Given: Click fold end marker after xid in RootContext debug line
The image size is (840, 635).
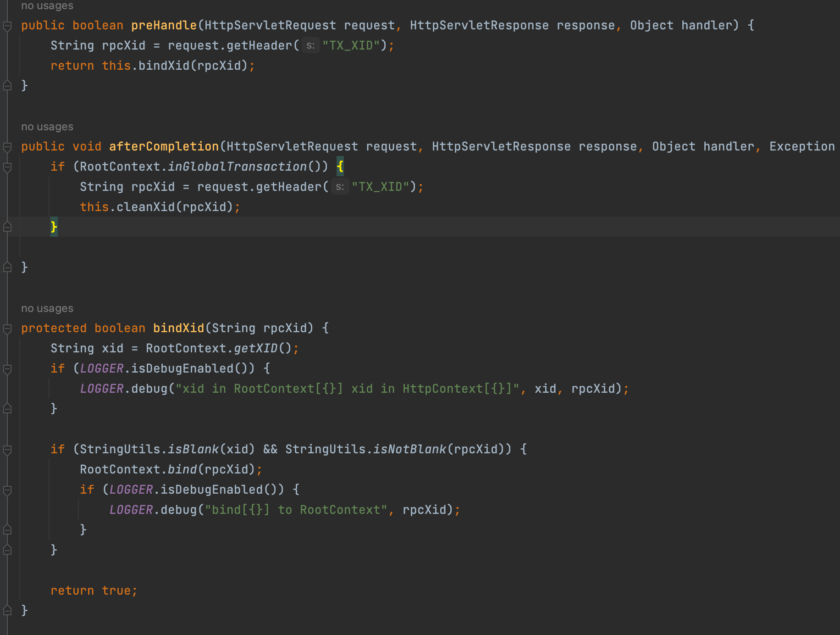Looking at the screenshot, I should pyautogui.click(x=7, y=409).
